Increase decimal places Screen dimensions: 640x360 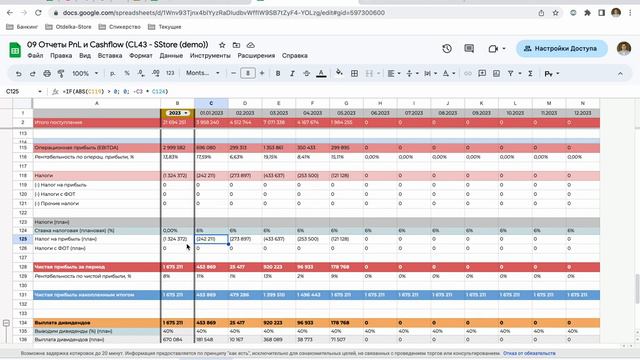156,73
